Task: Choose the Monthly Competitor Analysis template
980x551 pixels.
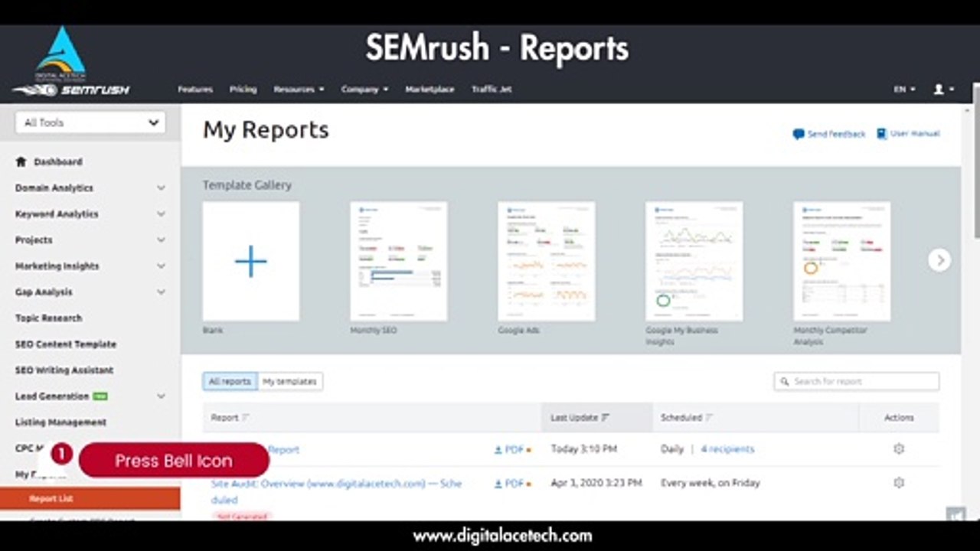Action: pyautogui.click(x=842, y=261)
